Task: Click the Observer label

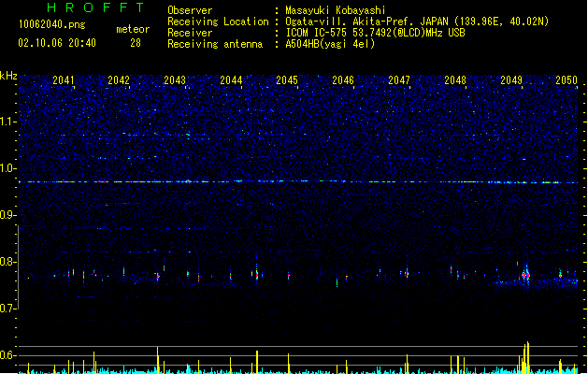Action: pyautogui.click(x=190, y=10)
